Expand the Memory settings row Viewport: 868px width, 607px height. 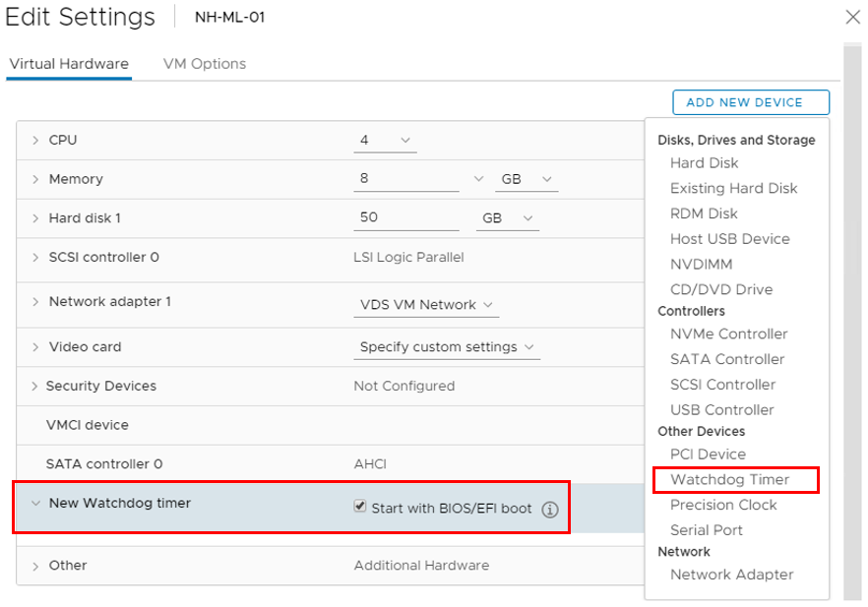tap(35, 180)
